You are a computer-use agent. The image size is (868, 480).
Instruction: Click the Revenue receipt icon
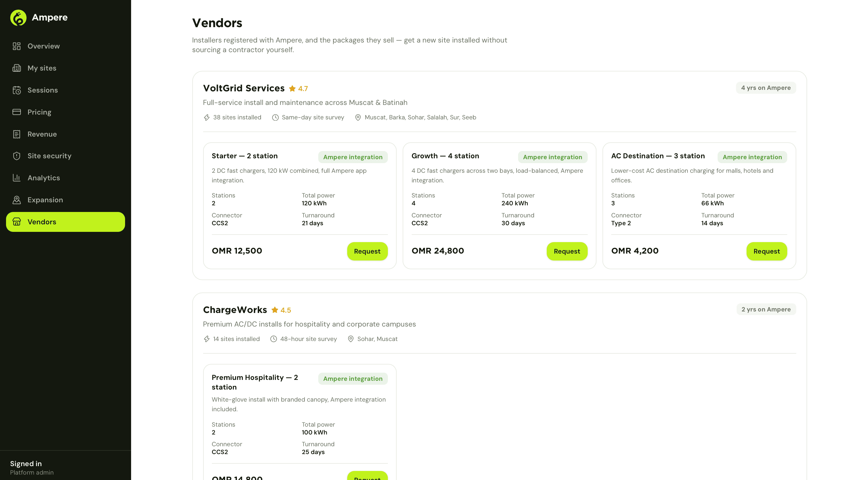point(17,134)
